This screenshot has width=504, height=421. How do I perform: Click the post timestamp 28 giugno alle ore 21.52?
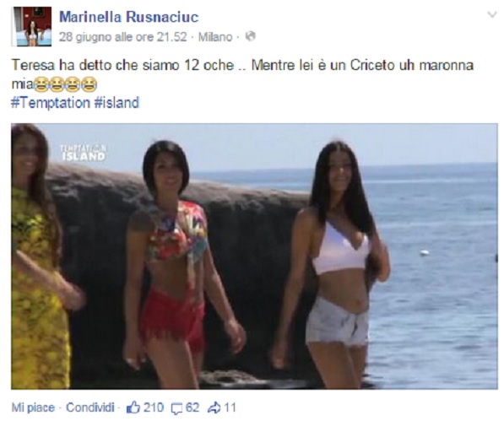pos(122,37)
